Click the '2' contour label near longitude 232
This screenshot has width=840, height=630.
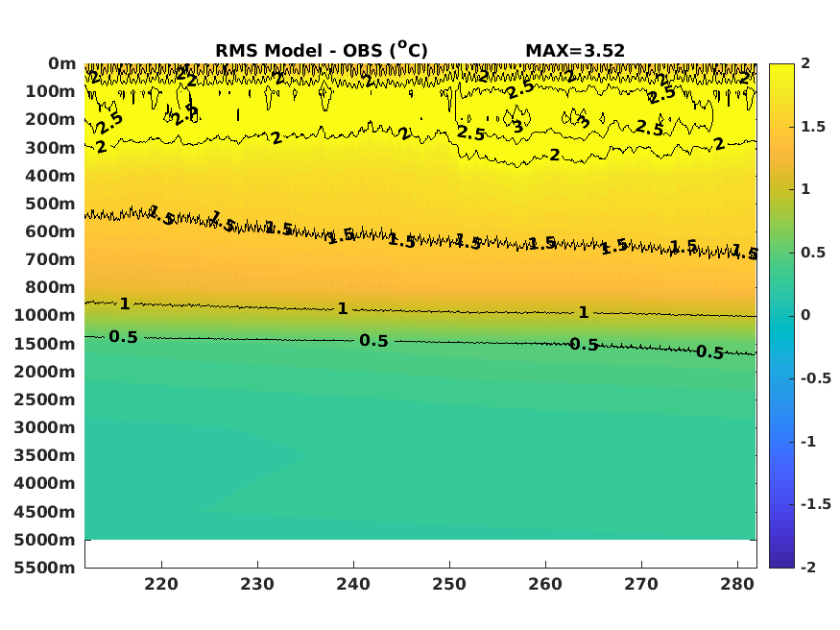tap(276, 138)
